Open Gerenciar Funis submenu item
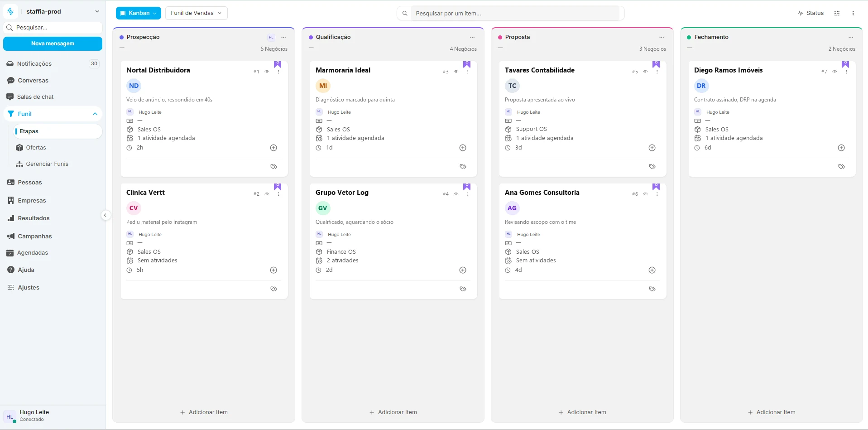Screen dimensions: 868x430 58,164
